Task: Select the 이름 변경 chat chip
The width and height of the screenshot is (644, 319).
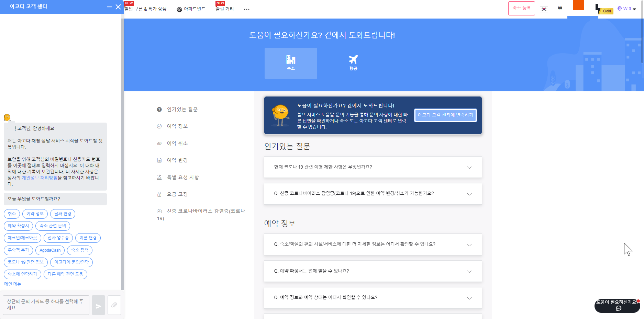Action: point(88,238)
